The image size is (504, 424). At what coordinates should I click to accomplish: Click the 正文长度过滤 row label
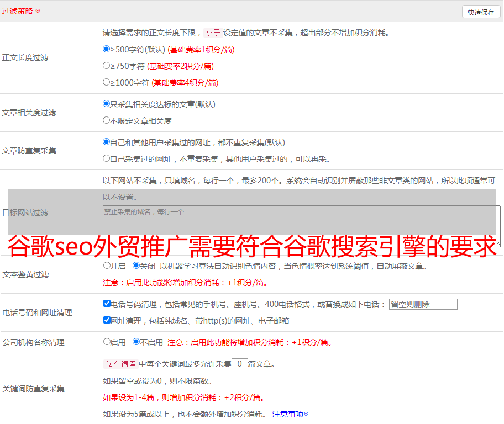coord(25,58)
